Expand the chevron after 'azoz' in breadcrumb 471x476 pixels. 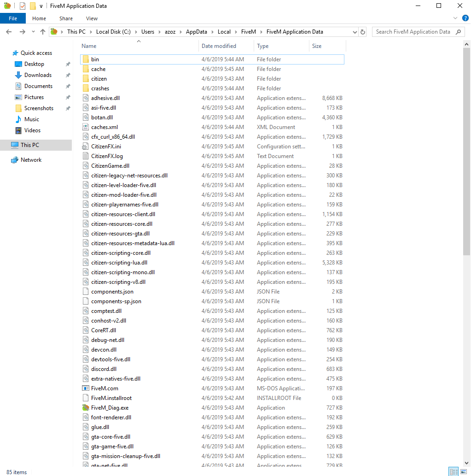click(180, 32)
